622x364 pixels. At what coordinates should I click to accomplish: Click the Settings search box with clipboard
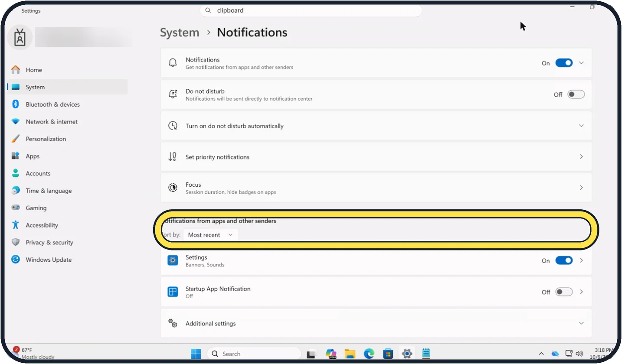point(311,10)
